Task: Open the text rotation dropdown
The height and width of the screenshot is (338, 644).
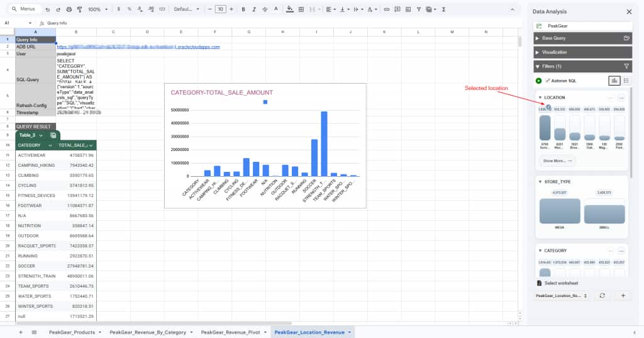Action: click(x=372, y=9)
